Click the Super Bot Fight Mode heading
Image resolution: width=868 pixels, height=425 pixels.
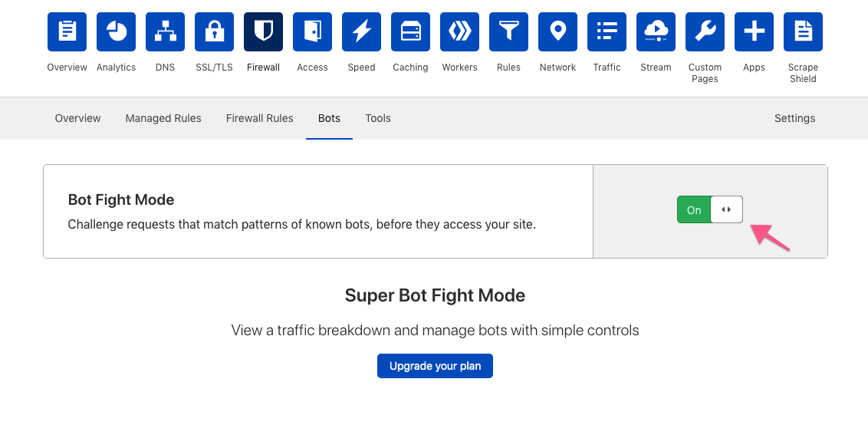[435, 295]
